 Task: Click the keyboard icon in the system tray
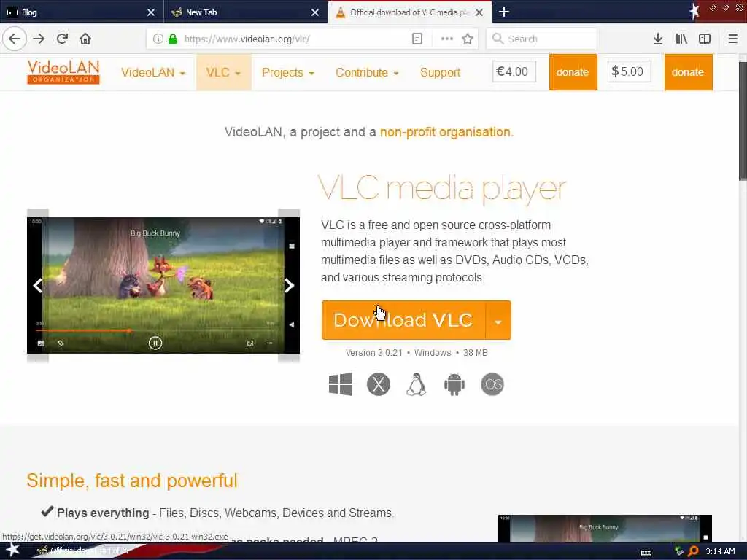[x=646, y=553]
